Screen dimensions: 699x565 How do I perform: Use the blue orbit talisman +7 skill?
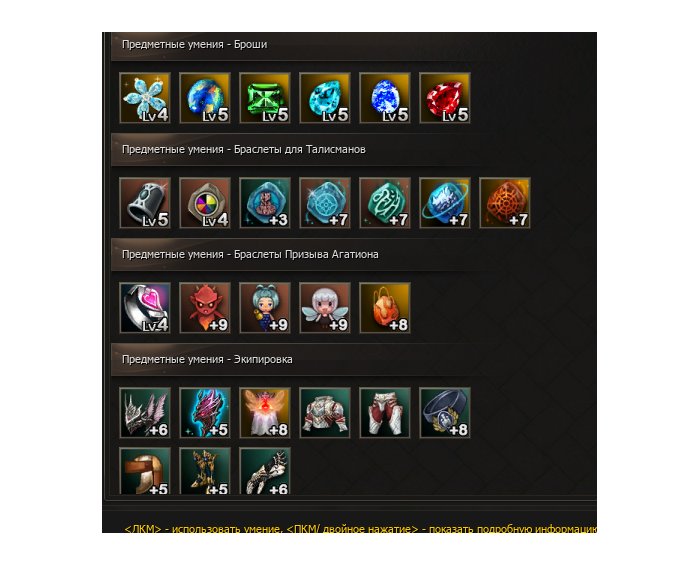445,203
